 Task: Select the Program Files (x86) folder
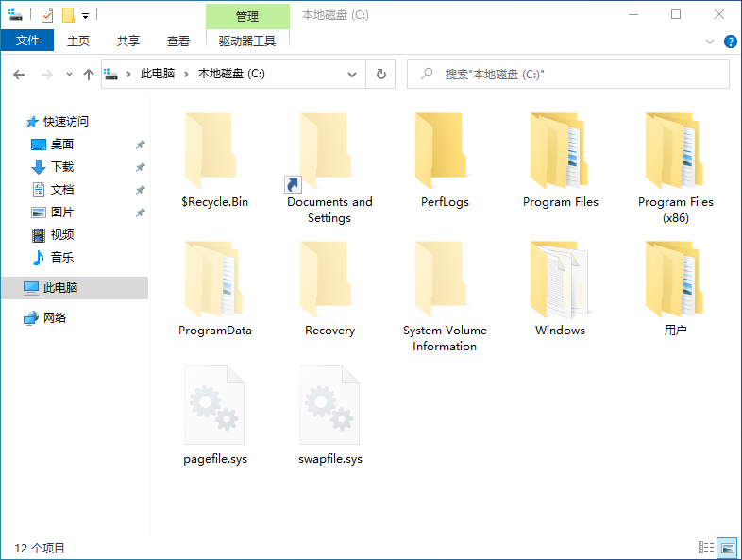point(674,151)
